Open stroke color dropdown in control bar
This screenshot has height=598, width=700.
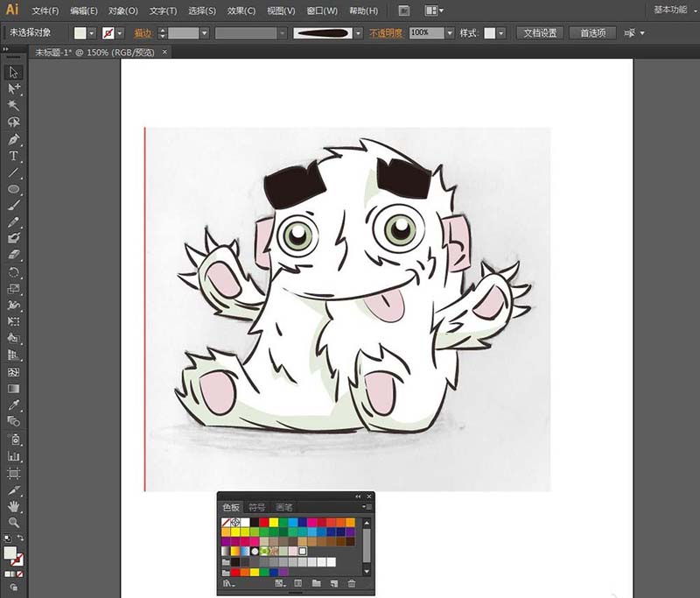(x=120, y=33)
